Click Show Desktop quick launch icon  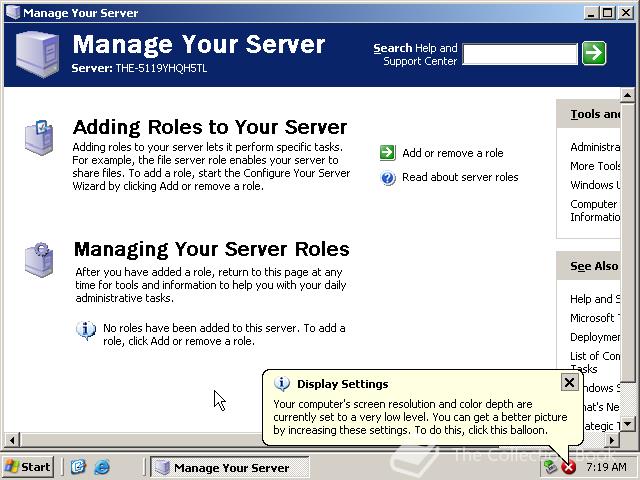tap(78, 467)
